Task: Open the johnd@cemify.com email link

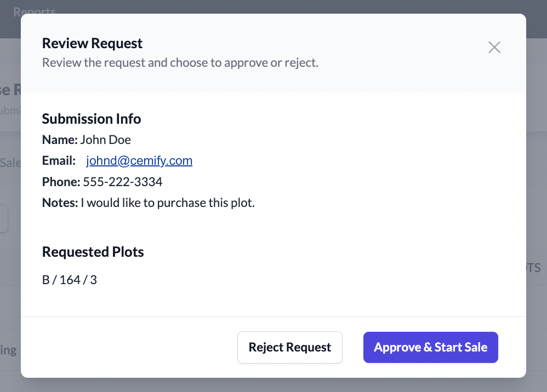Action: coord(139,161)
